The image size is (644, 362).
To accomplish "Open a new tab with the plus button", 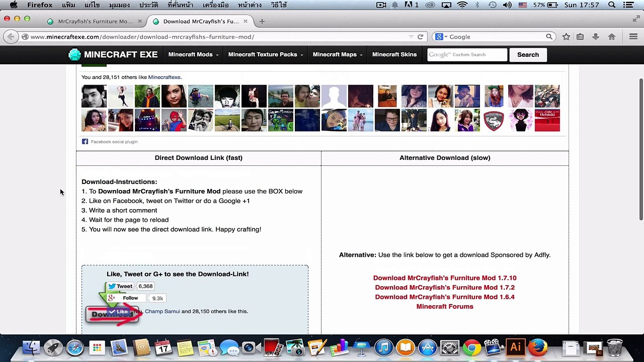I will (x=262, y=21).
